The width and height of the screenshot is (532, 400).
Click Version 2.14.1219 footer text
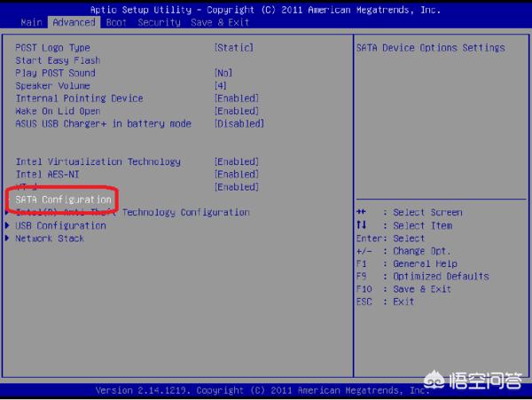262,390
